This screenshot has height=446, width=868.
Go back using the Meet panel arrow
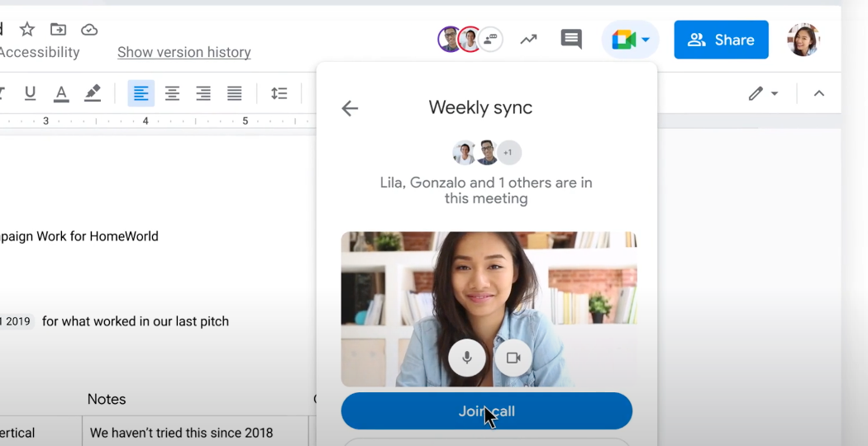[x=350, y=108]
